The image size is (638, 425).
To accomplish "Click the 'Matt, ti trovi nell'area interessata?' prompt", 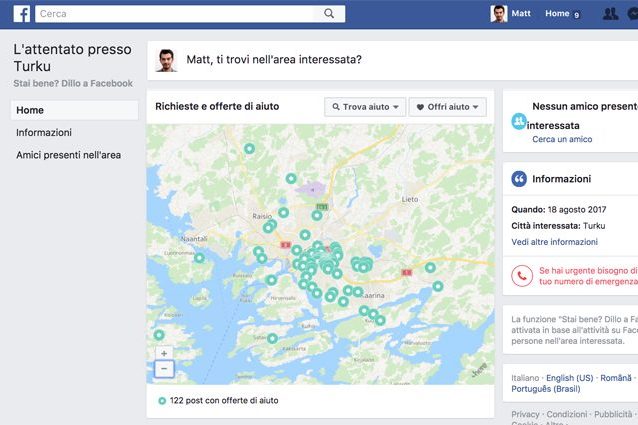I will [x=274, y=60].
